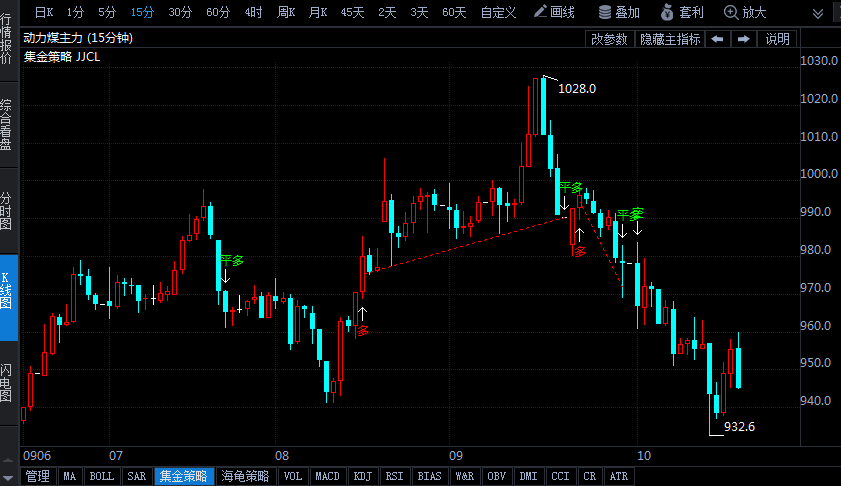Select the 集金策略 indicator tab
The width and height of the screenshot is (841, 486).
pyautogui.click(x=183, y=476)
